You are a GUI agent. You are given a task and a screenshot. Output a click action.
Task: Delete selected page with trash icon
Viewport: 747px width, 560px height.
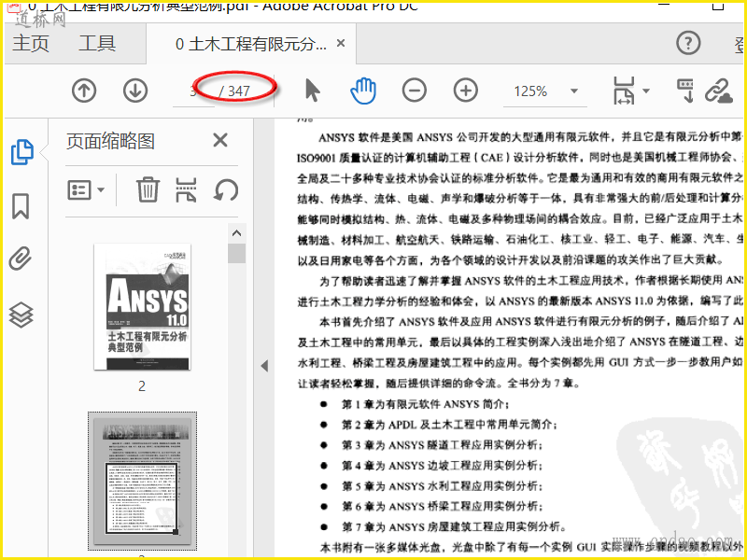[148, 189]
